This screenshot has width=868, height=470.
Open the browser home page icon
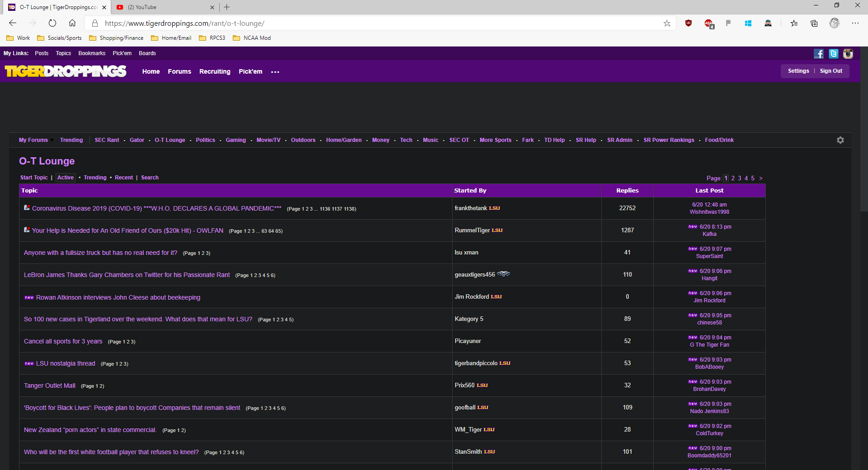pos(72,23)
